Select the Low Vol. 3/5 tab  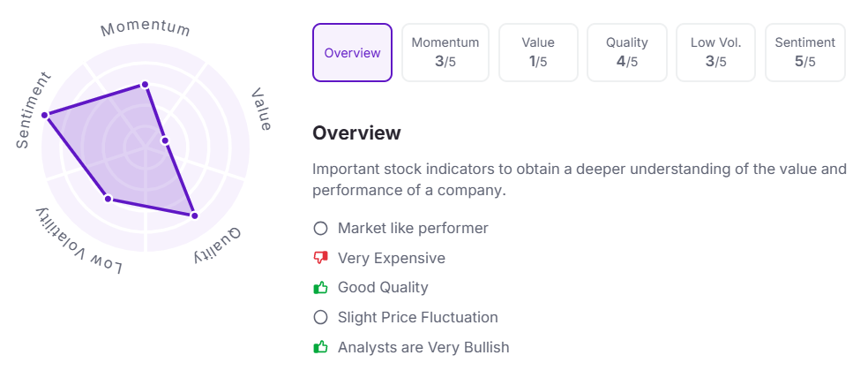tap(715, 53)
